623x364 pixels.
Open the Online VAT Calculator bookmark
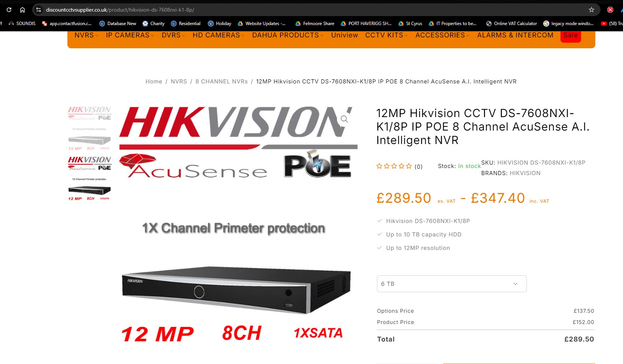coord(511,23)
